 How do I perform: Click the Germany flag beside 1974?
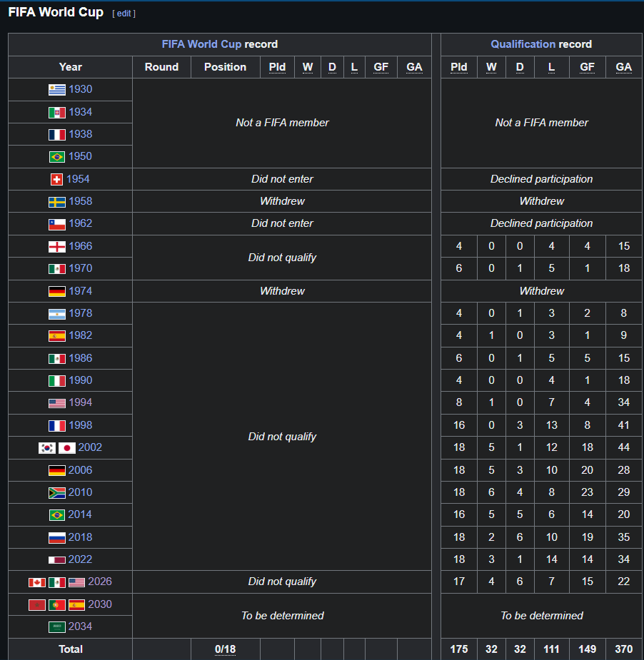(x=57, y=291)
